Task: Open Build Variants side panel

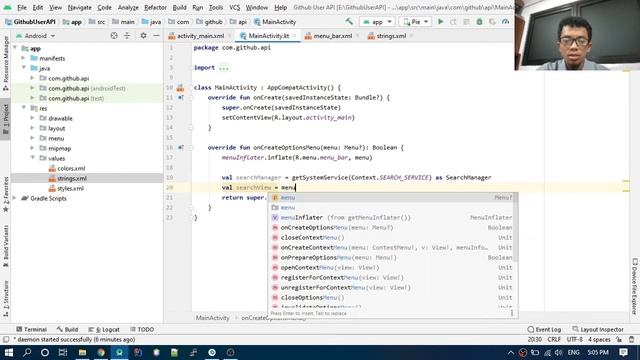Action: (x=6, y=246)
